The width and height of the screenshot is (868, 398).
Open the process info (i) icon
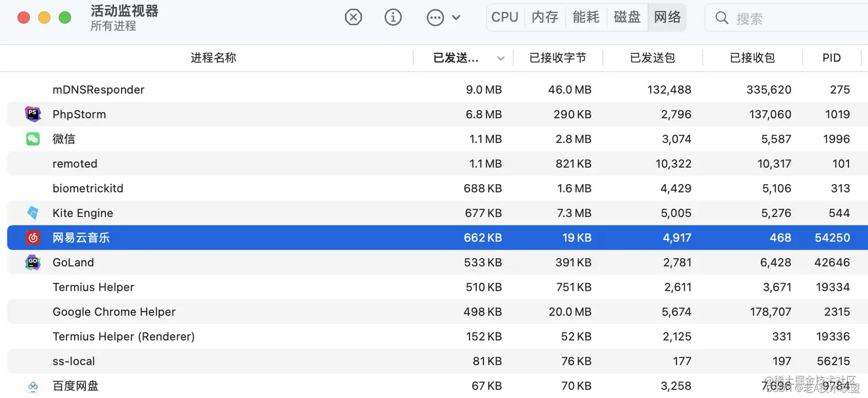[393, 17]
